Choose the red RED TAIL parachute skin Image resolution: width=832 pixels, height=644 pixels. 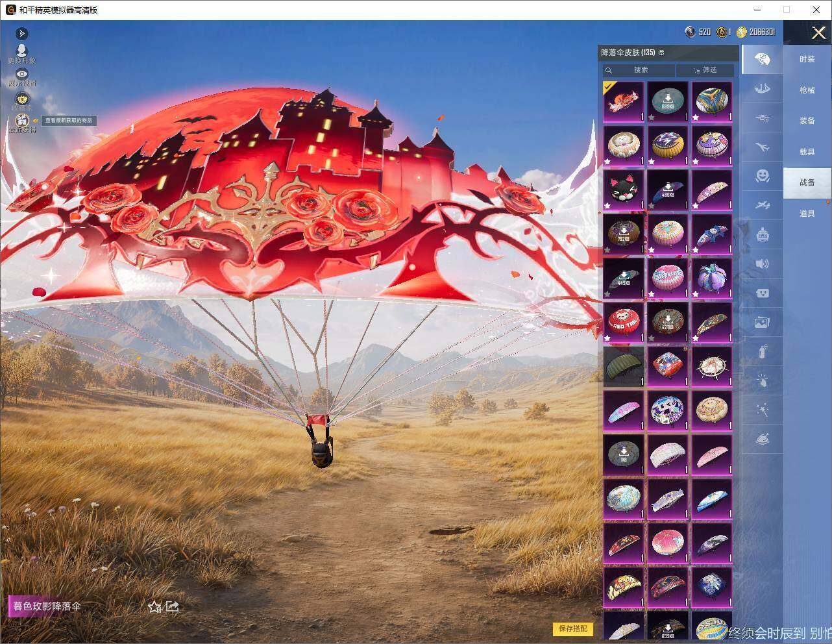pyautogui.click(x=624, y=322)
